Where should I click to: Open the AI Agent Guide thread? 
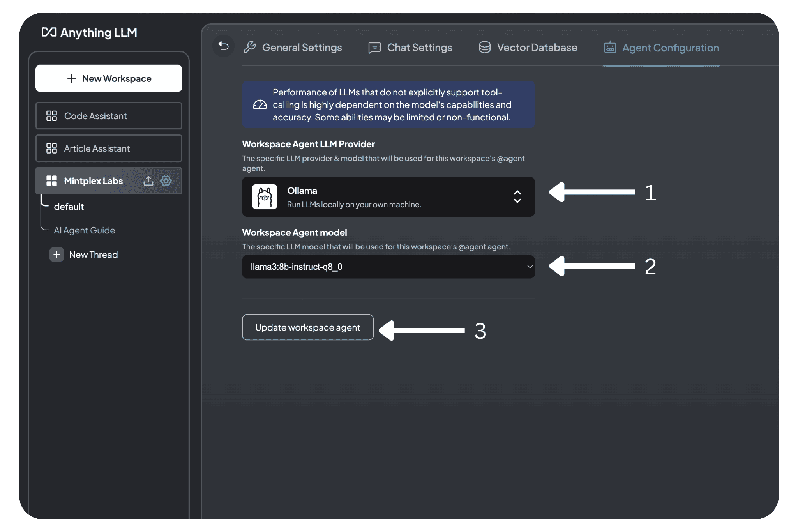pos(85,230)
